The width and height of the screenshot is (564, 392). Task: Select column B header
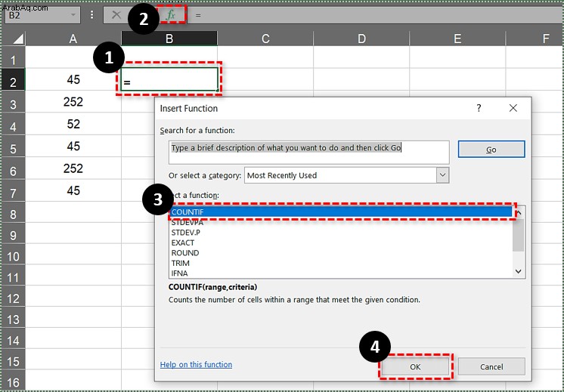169,39
